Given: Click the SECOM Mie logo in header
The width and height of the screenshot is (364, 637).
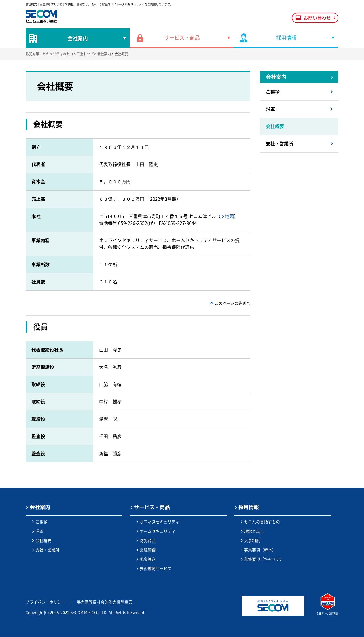Looking at the screenshot, I should tap(41, 16).
